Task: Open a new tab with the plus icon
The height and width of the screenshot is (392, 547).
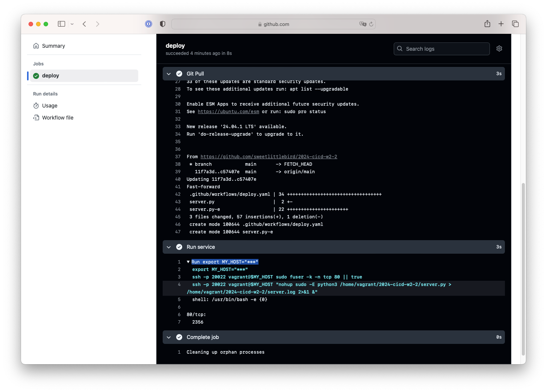Action: click(x=501, y=24)
